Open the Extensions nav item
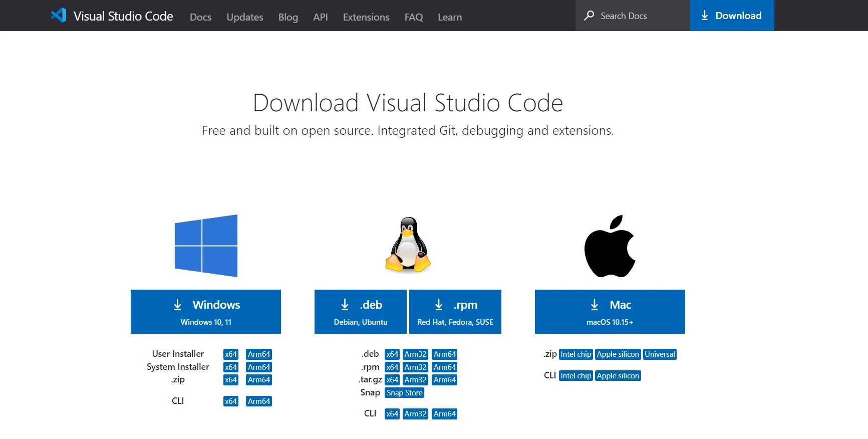Viewport: 868px width, 439px height. coord(366,17)
